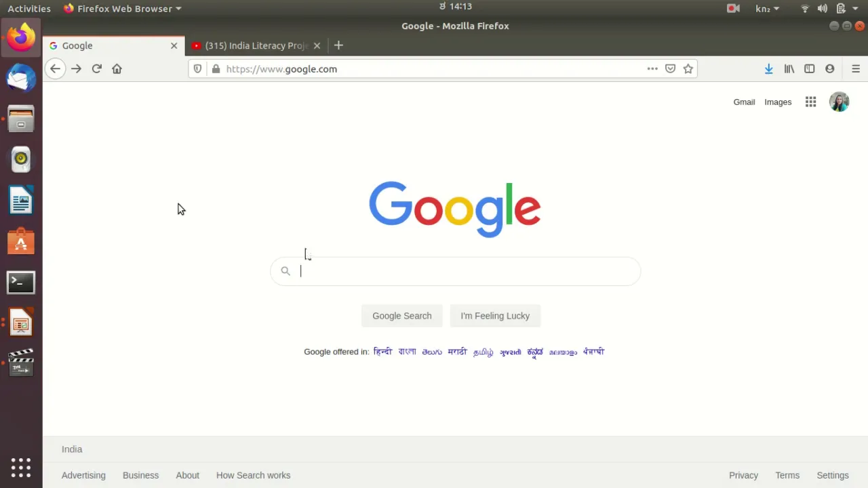Open Google account profile picture

(839, 102)
